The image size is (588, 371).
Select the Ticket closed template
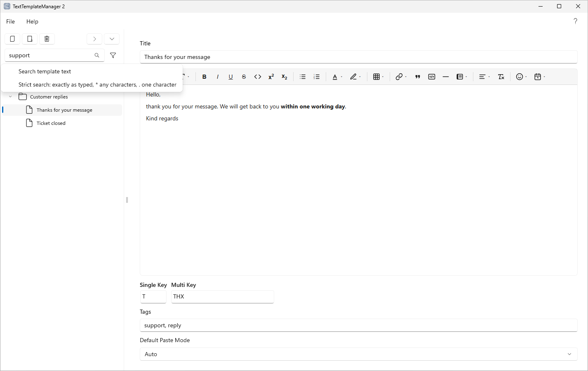62,123
